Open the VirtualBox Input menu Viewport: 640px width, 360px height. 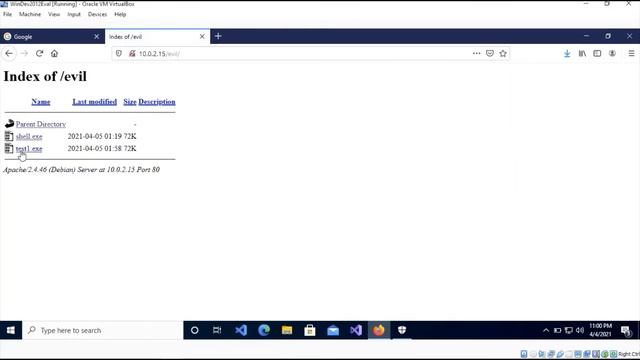[74, 14]
